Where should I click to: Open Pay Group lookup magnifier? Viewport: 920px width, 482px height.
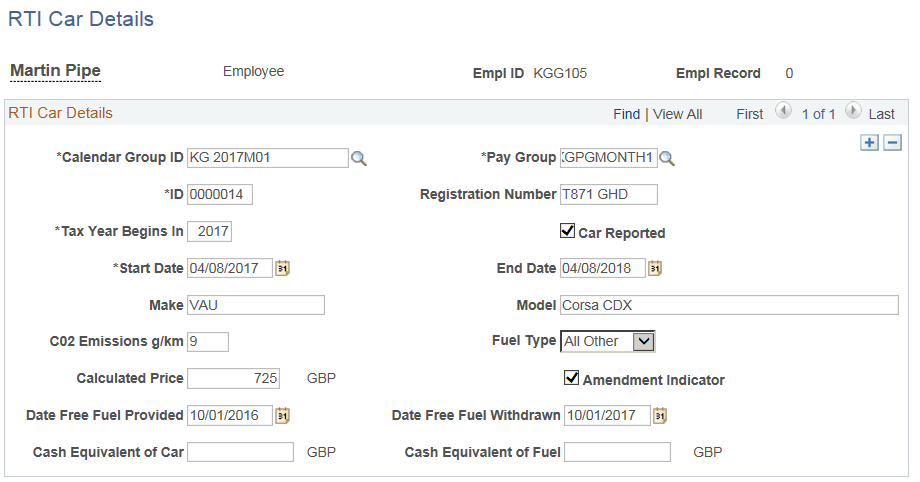pyautogui.click(x=667, y=158)
